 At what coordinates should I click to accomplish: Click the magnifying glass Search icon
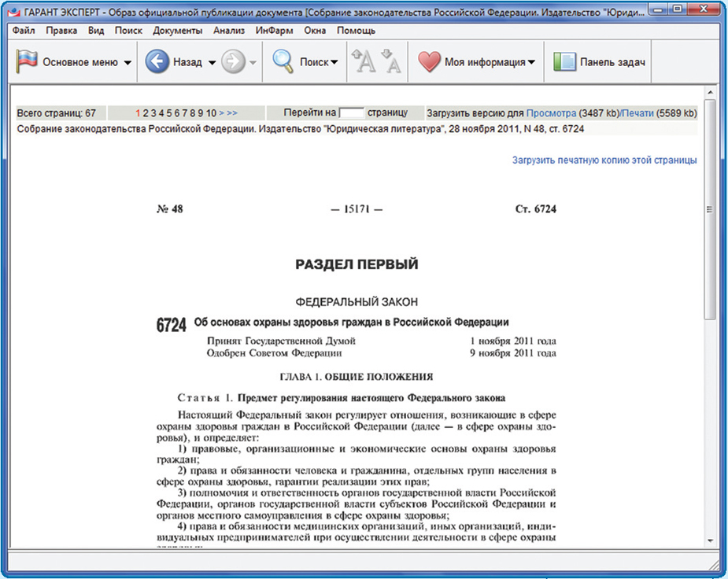pos(283,62)
